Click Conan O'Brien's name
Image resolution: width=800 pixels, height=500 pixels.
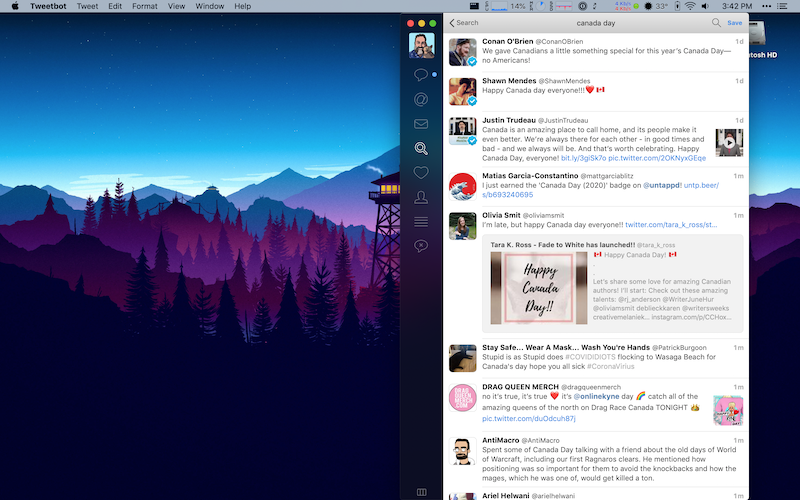click(x=508, y=41)
